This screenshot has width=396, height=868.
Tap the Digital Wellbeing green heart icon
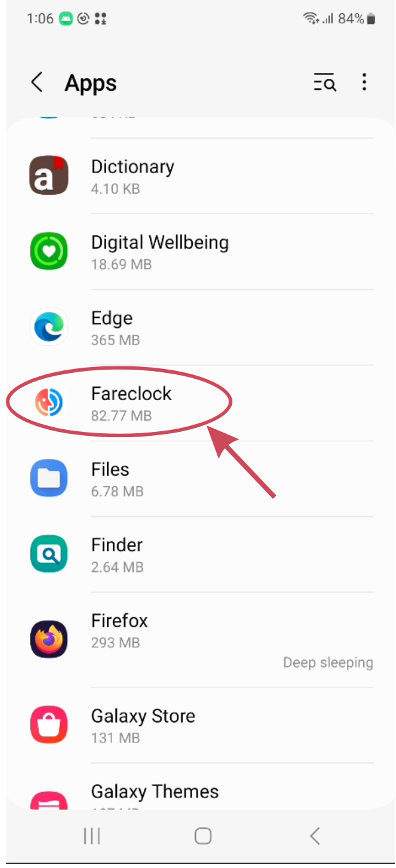[x=49, y=251]
